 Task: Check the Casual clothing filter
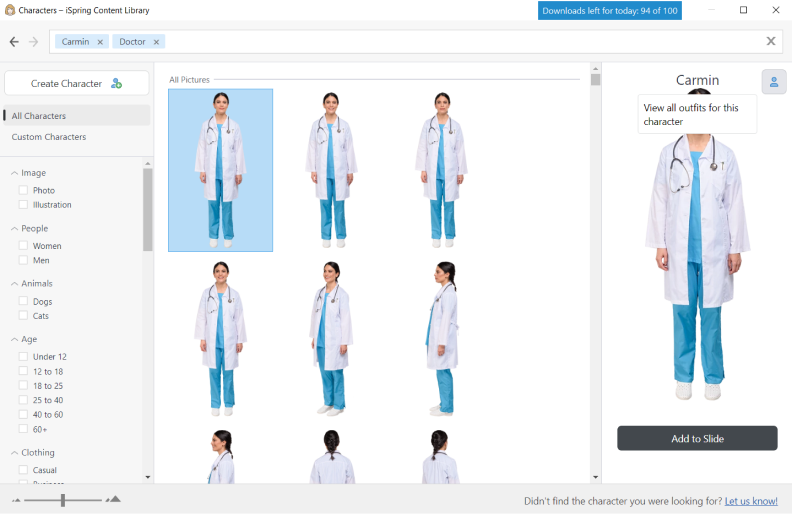coord(23,470)
